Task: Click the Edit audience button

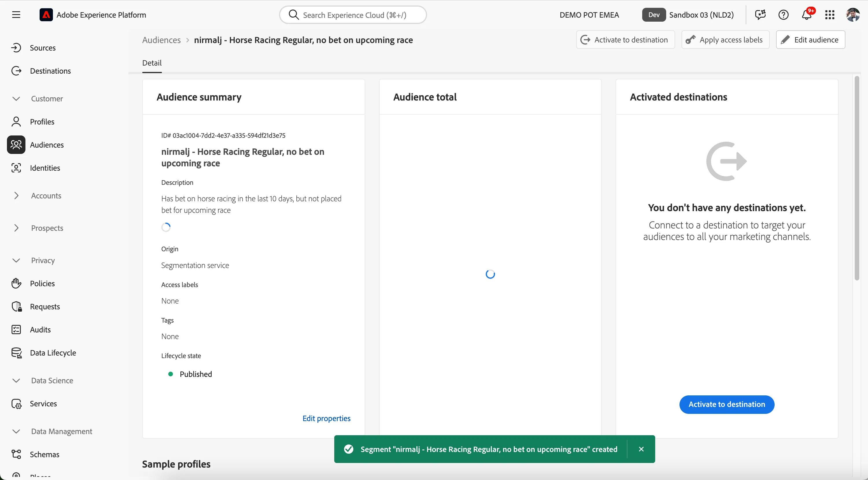Action: point(810,40)
